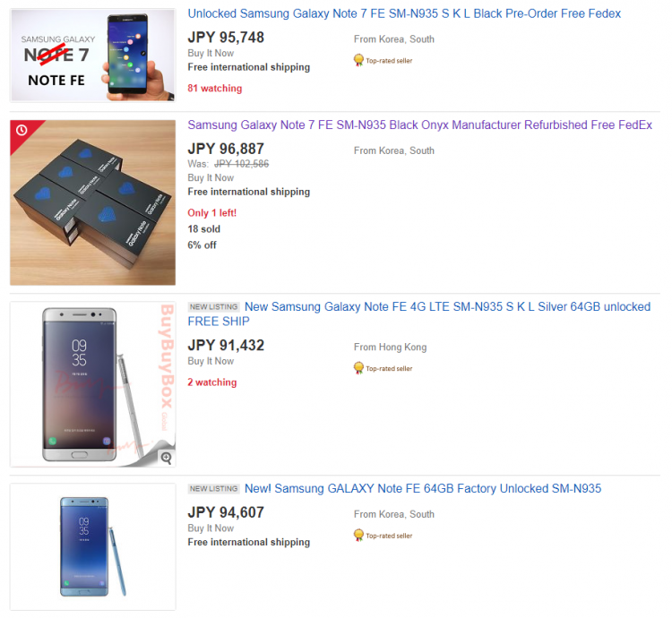The image size is (672, 618).
Task: Click the JPY 91,432 price
Action: (226, 346)
